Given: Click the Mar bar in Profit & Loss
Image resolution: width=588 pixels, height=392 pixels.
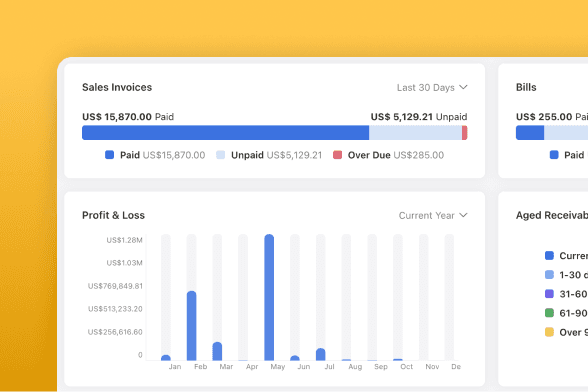Looking at the screenshot, I should point(217,351).
